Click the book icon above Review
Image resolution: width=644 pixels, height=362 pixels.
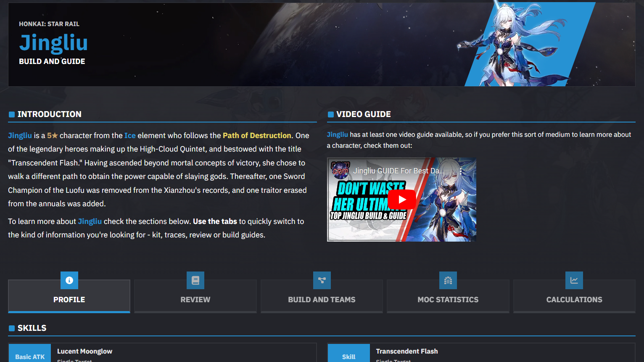[x=195, y=280]
